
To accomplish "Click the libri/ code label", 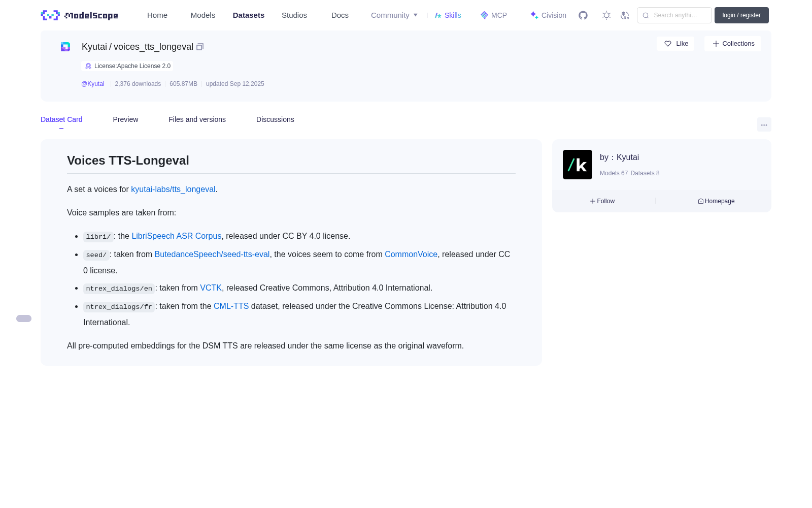I will [98, 237].
